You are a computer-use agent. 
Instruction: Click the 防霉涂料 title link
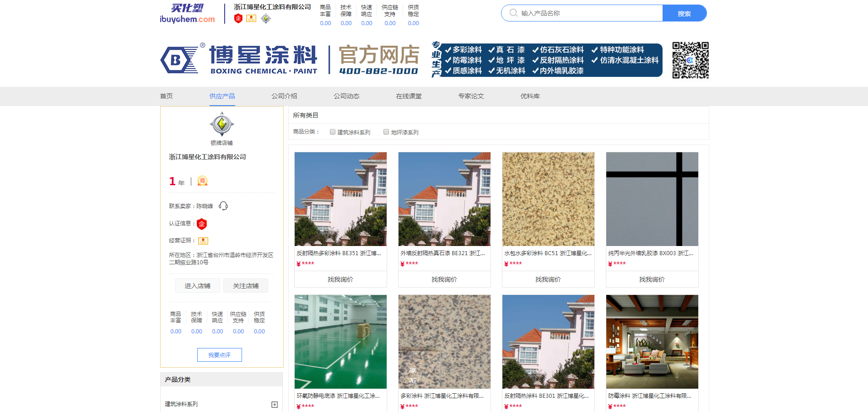pyautogui.click(x=650, y=396)
